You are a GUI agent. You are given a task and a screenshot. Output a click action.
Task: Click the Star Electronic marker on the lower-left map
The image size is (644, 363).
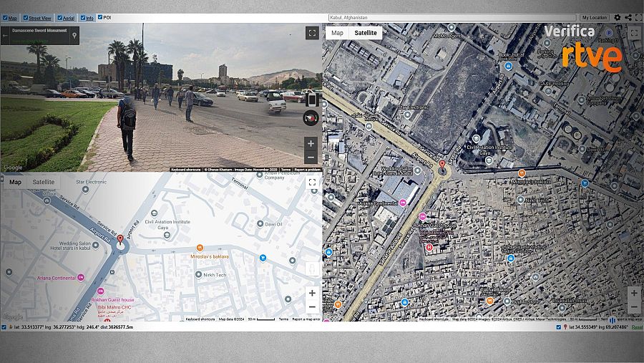pos(85,190)
